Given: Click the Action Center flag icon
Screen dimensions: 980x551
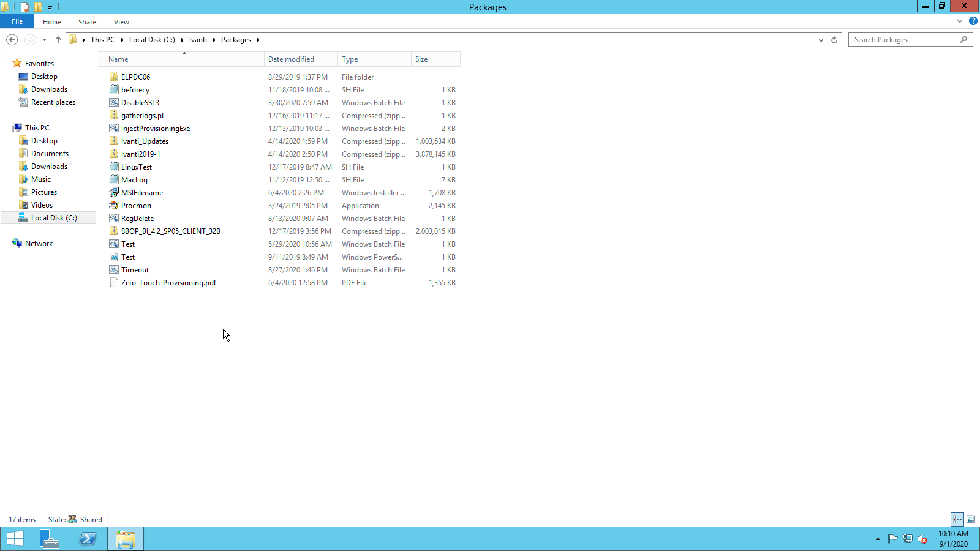Looking at the screenshot, I should click(x=892, y=539).
